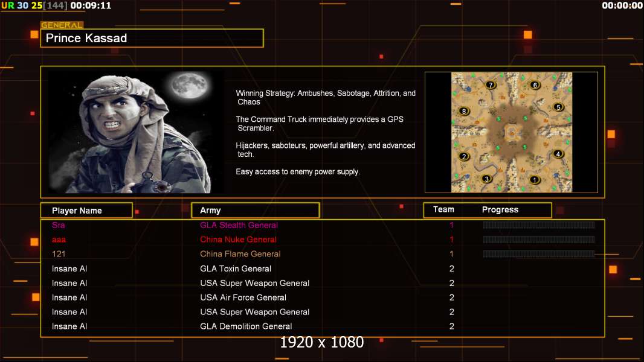Click USA Air Force General army entry
Screen dimensions: 644x362
point(243,297)
